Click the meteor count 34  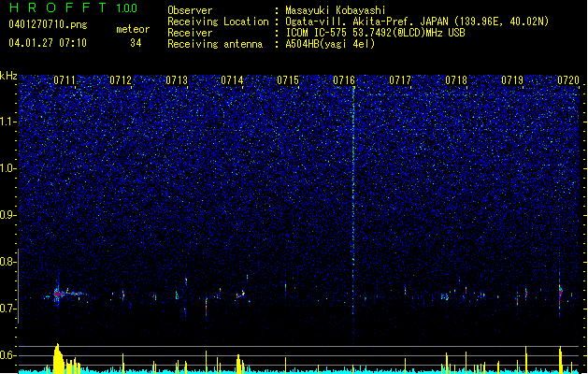136,43
